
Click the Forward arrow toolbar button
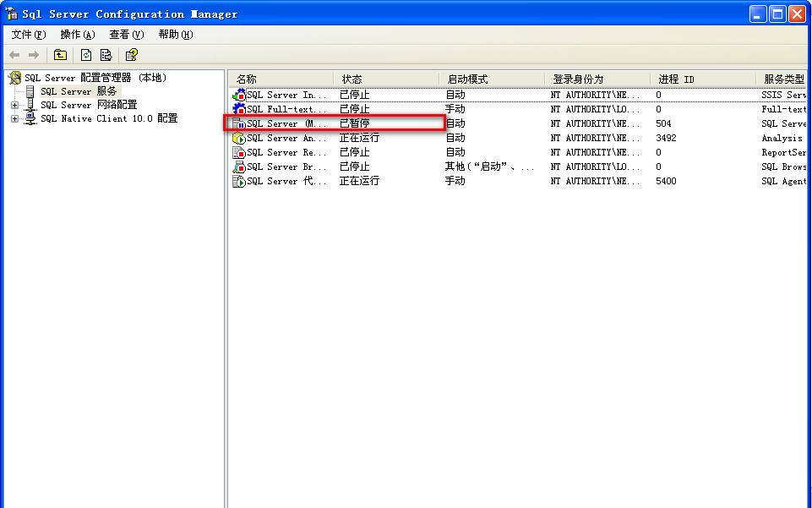click(34, 55)
